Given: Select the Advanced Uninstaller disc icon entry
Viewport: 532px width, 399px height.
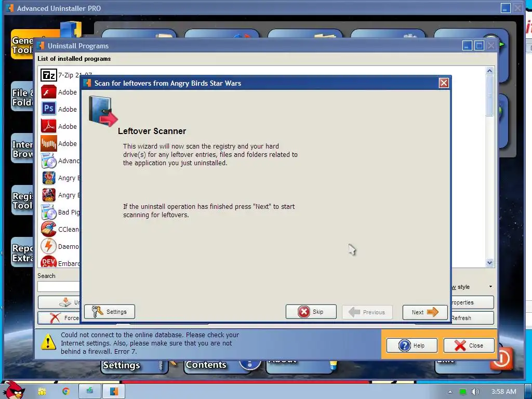Looking at the screenshot, I should 48,161.
